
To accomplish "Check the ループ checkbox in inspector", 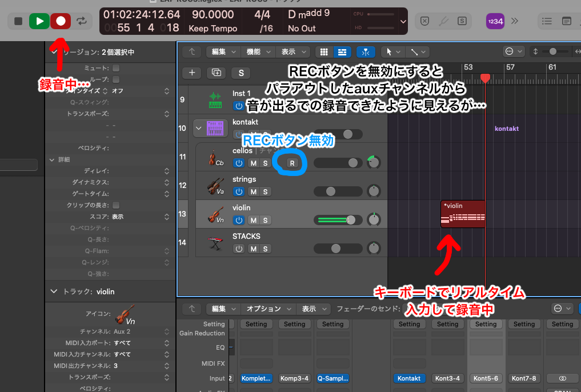I will 116,79.
